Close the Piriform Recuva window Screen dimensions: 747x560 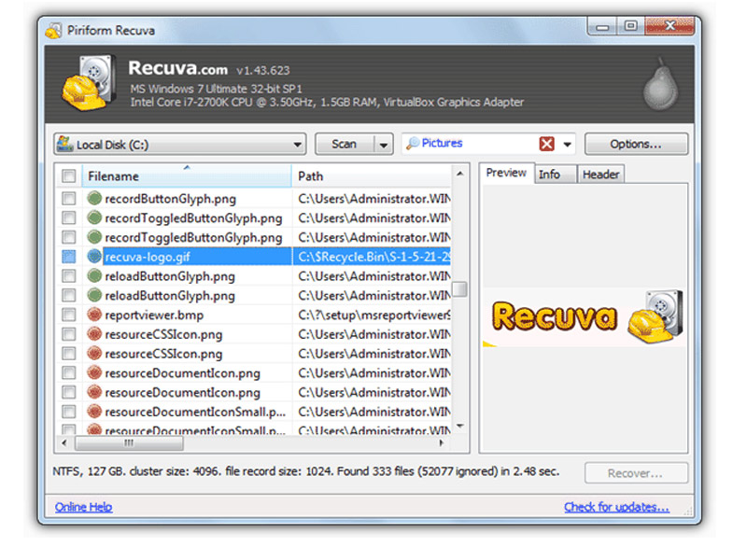(x=669, y=26)
